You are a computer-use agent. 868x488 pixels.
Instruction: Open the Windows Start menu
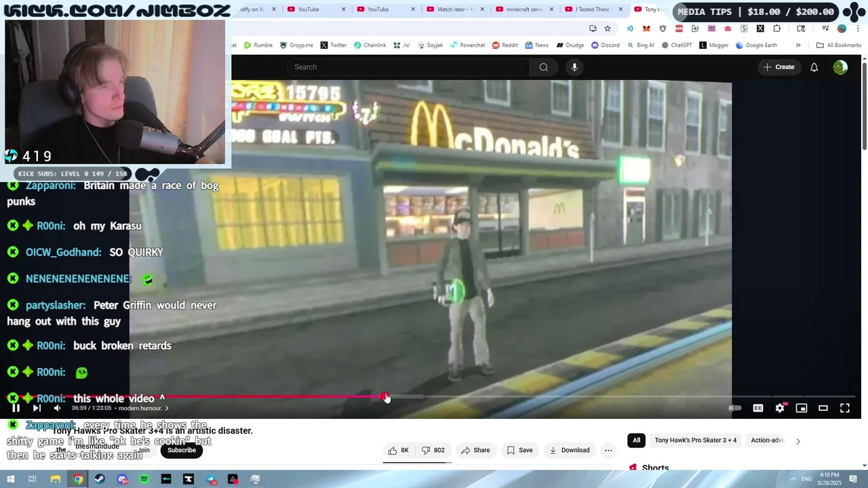(9, 479)
